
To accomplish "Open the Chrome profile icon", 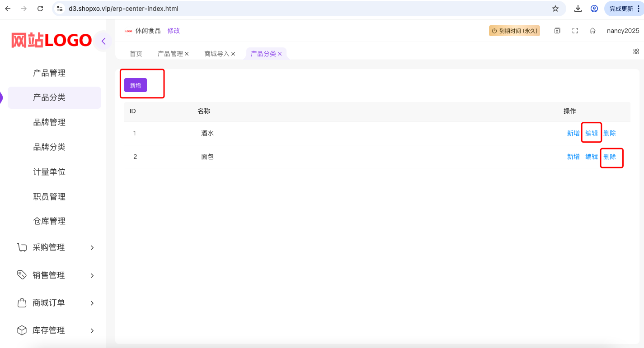I will coord(594,9).
